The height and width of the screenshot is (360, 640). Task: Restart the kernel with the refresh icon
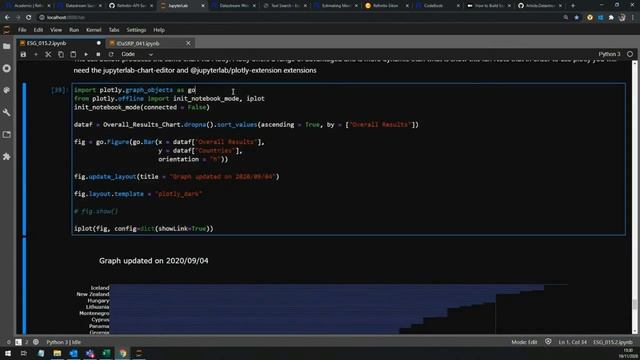[111, 54]
